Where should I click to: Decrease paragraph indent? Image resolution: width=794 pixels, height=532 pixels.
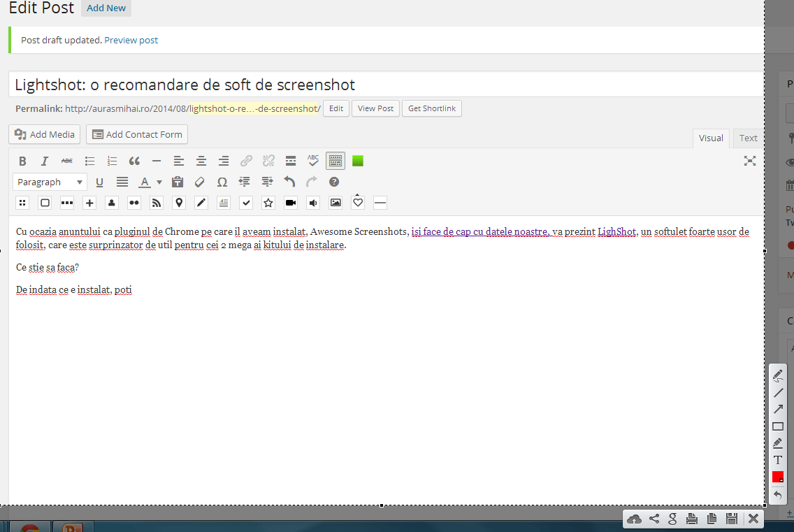click(x=244, y=182)
